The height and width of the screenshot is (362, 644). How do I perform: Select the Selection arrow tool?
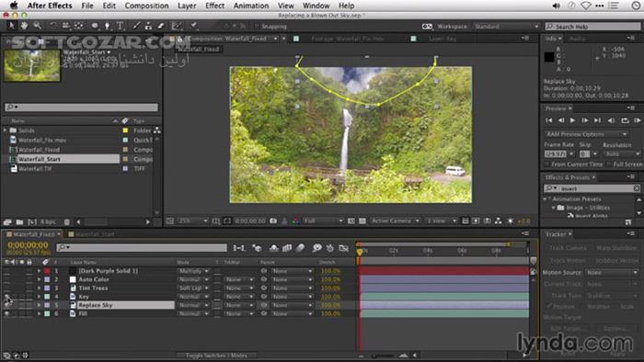(11, 26)
